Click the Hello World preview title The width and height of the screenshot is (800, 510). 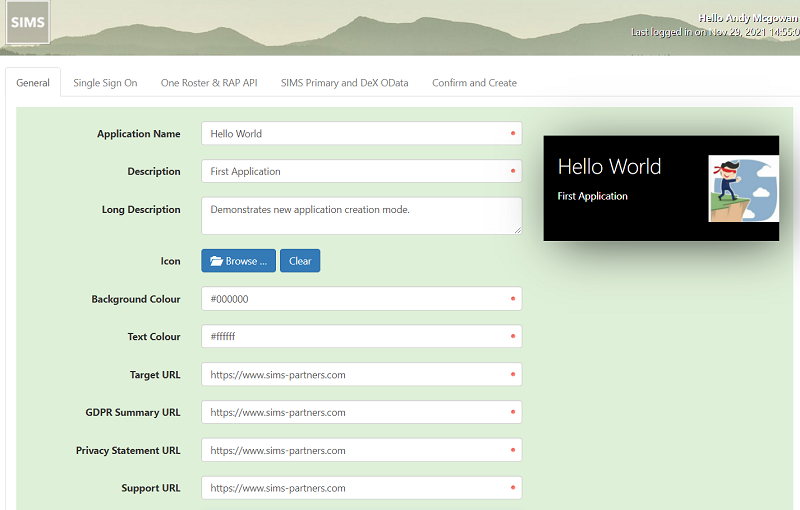[609, 166]
